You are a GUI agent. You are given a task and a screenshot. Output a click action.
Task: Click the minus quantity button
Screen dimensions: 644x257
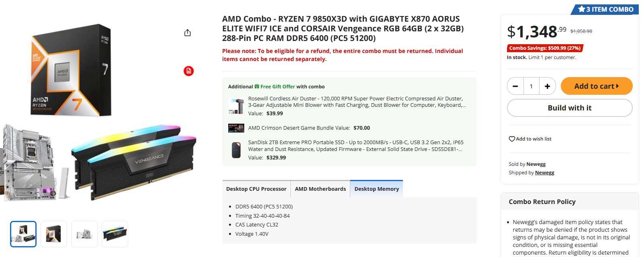pyautogui.click(x=515, y=86)
